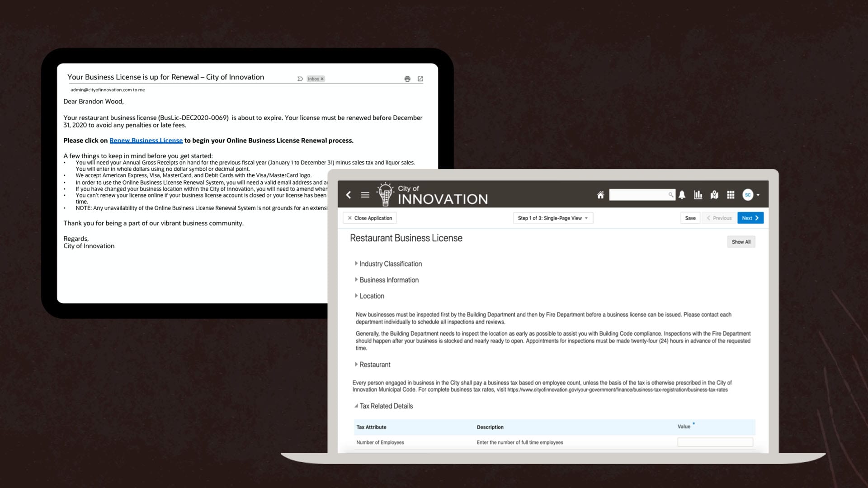Viewport: 868px width, 488px height.
Task: Click the Home icon in top navigation
Action: coord(600,194)
